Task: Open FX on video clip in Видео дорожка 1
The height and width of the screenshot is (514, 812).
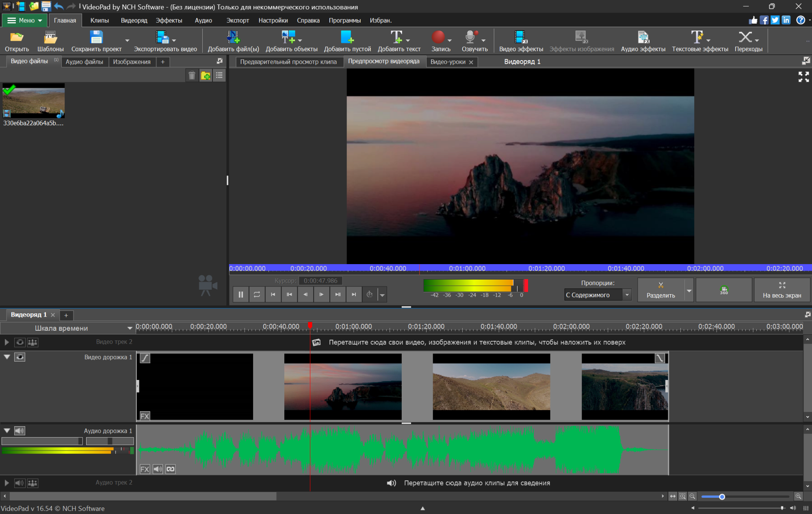Action: click(145, 416)
